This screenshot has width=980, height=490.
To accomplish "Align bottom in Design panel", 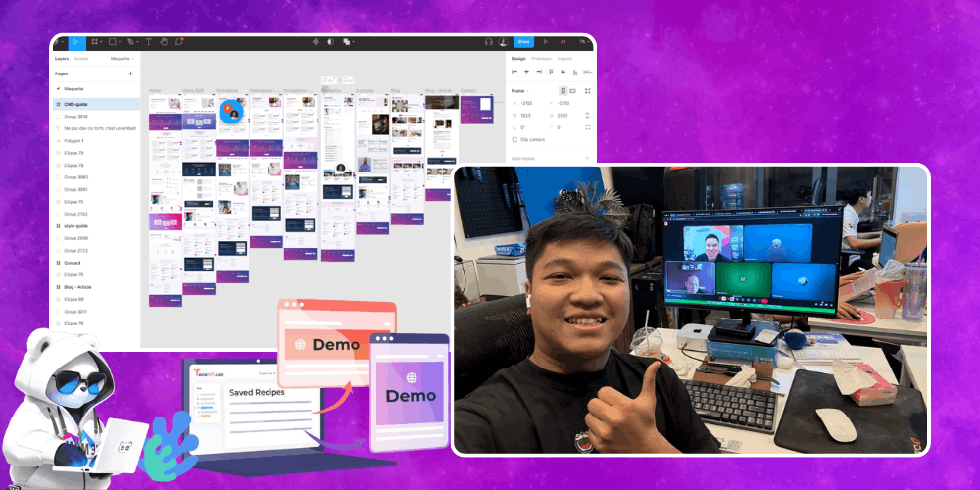I will click(x=574, y=73).
